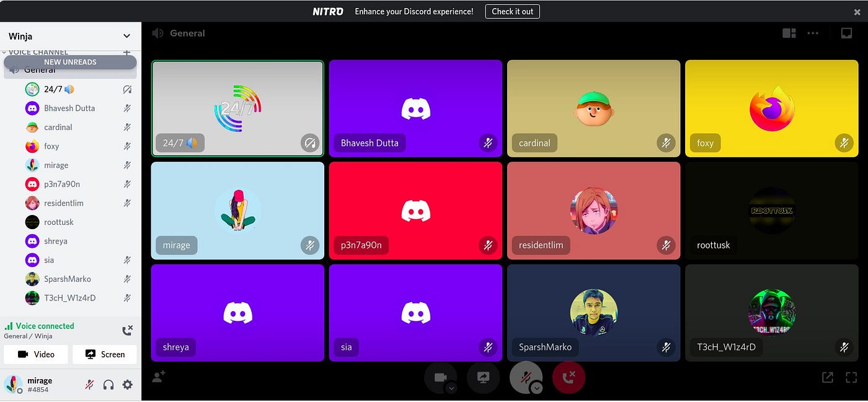Open the sia video tile
868x402 pixels.
(x=415, y=313)
